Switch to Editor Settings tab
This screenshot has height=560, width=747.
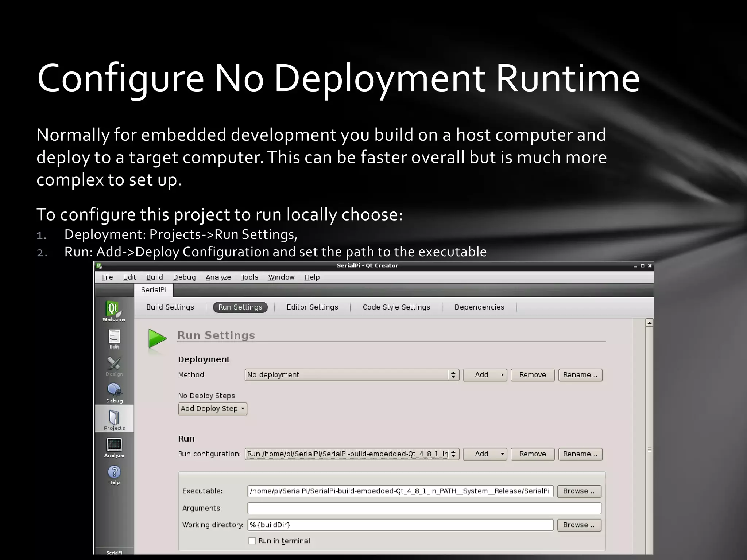(x=312, y=307)
